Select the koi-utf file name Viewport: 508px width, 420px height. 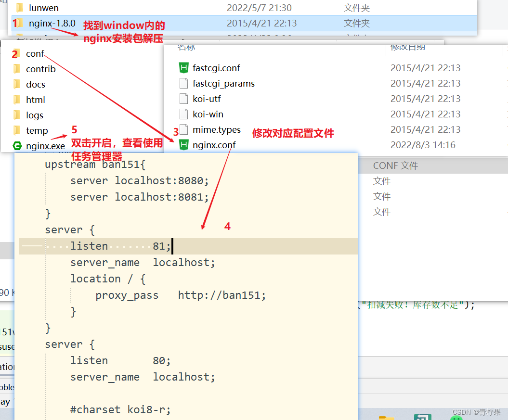[207, 99]
